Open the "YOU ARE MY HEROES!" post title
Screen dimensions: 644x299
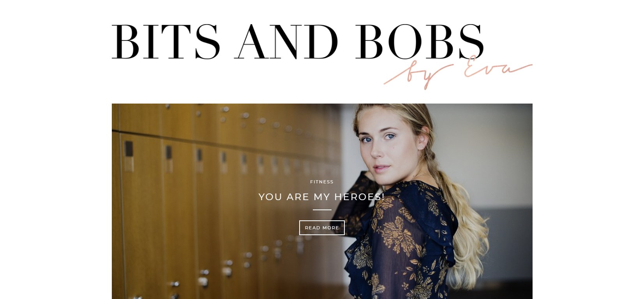point(322,197)
